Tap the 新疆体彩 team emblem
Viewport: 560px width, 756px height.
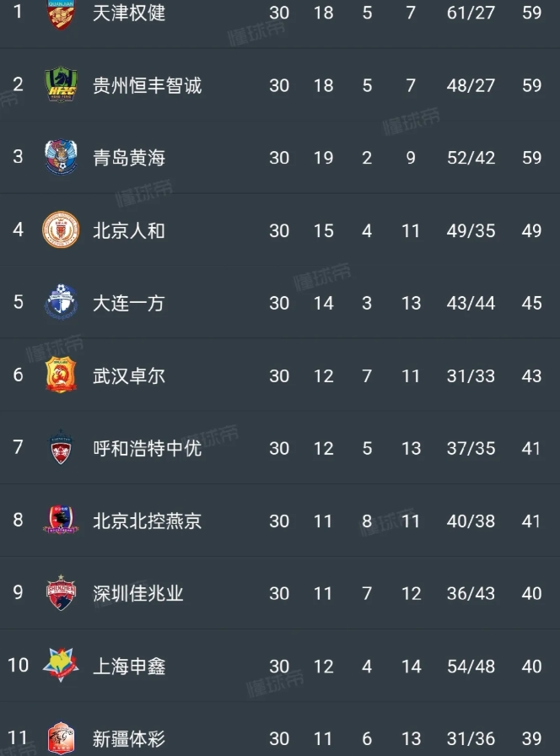coord(61,738)
